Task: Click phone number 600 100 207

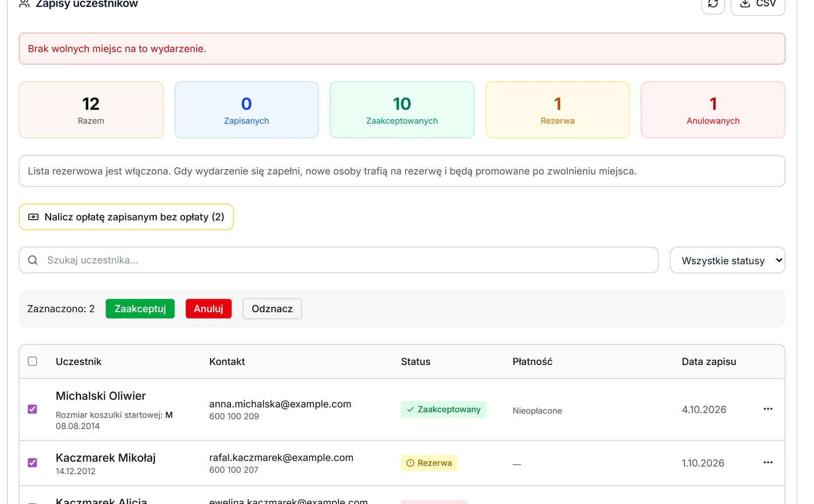Action: click(234, 470)
